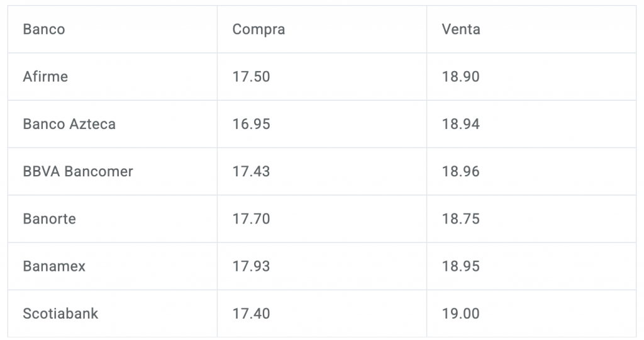This screenshot has height=340, width=644.
Task: Click Afirme venta value 18.90
Action: pyautogui.click(x=460, y=77)
